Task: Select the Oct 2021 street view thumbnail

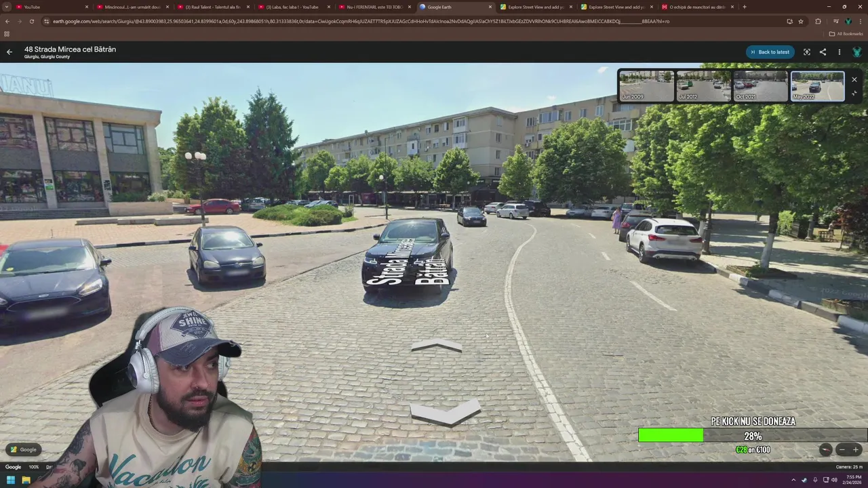Action: pyautogui.click(x=760, y=86)
